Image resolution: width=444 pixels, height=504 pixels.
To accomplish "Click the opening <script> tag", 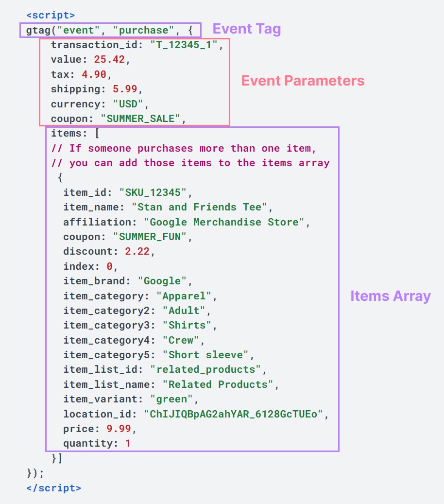I will tap(51, 15).
